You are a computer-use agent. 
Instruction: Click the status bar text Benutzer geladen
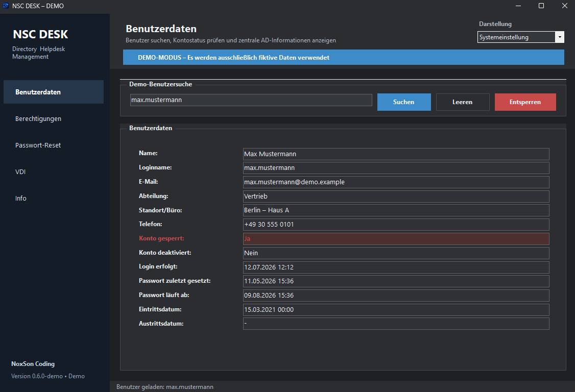point(164,387)
